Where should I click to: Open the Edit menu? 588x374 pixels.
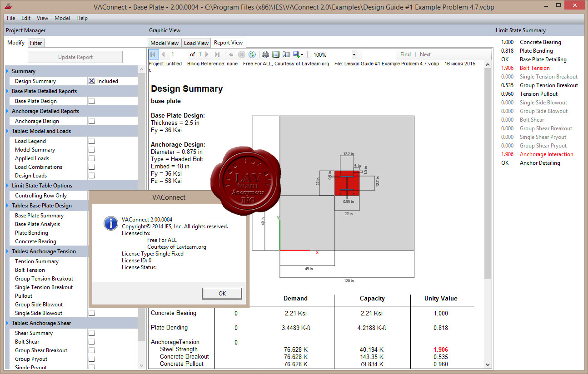coord(26,18)
